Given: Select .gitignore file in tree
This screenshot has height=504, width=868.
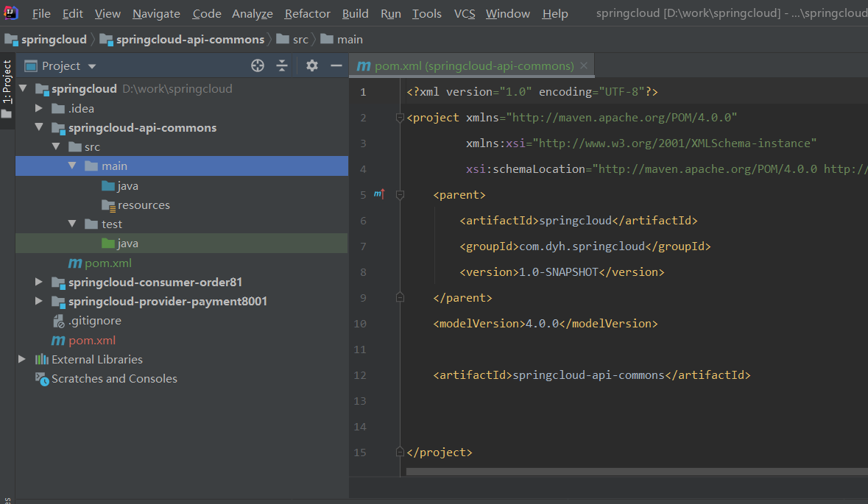Looking at the screenshot, I should pyautogui.click(x=95, y=321).
